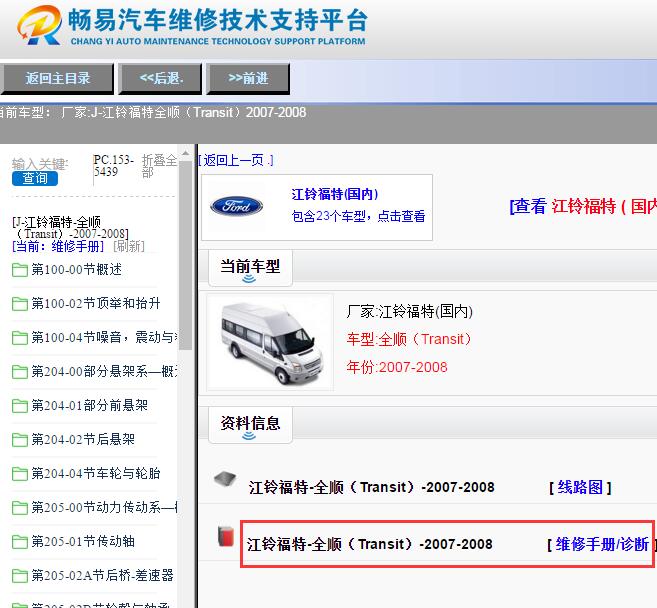This screenshot has width=657, height=608.
Task: Open folder icon for 第204-00部分悬架系
Action: 20,372
